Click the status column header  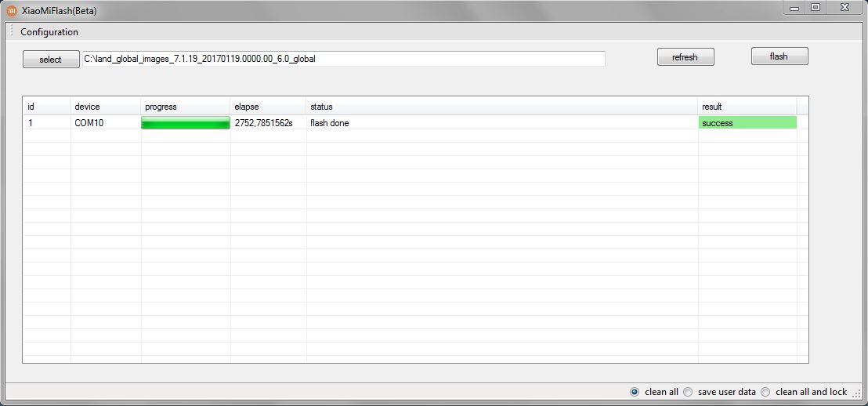click(501, 107)
